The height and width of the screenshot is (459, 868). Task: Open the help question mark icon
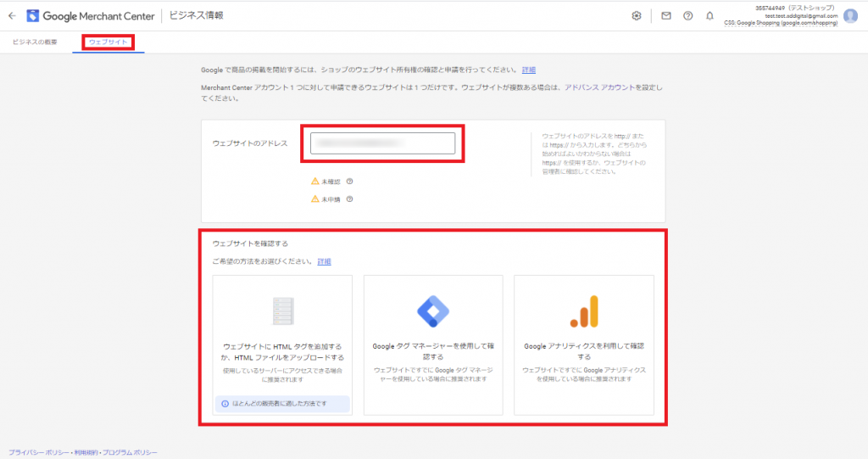coord(687,16)
